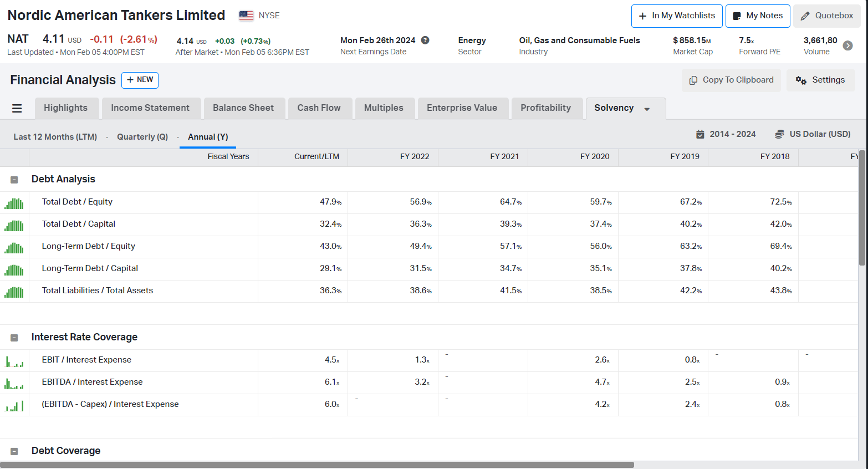Select the Quarterly (Q) period view
The image size is (868, 469).
coord(142,137)
